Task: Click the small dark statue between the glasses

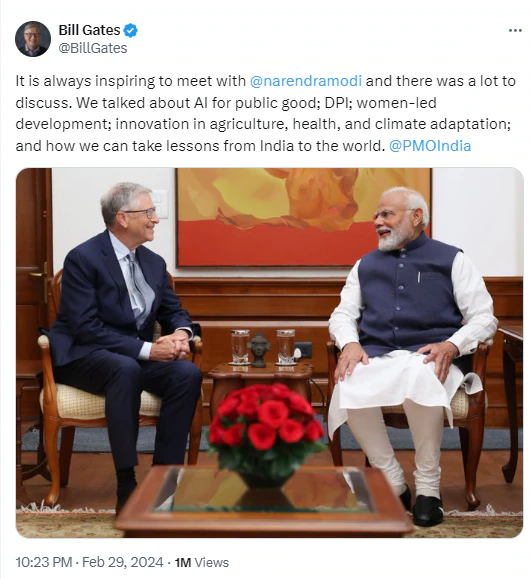Action: [258, 349]
